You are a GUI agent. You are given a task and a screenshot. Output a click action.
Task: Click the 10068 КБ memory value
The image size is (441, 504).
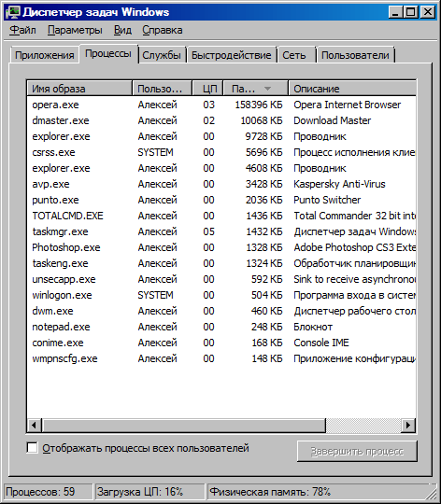[262, 120]
